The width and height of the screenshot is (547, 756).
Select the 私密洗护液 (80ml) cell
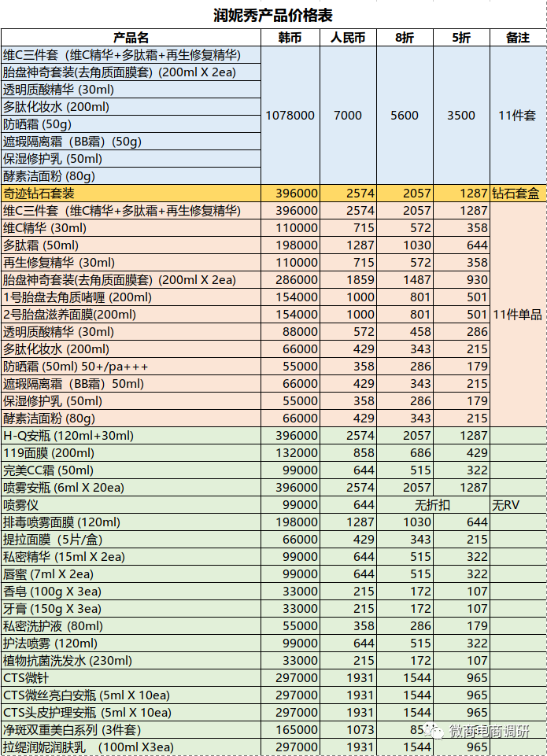(x=131, y=626)
